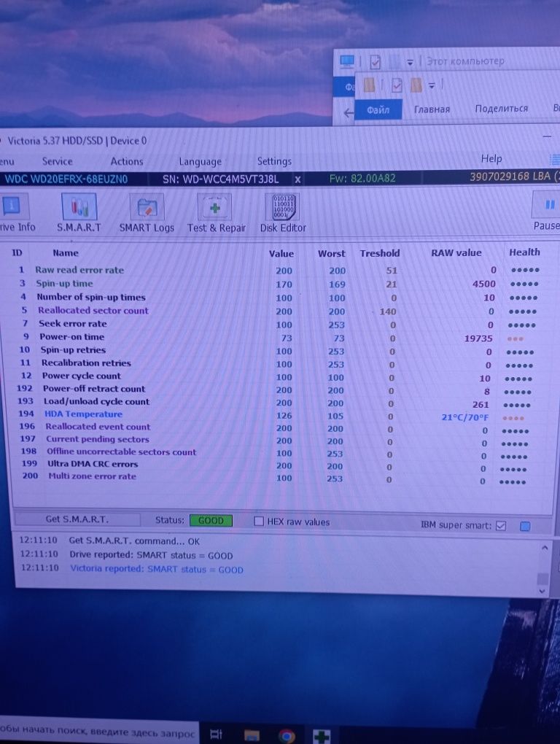Toggle the IBM super smart checkbox
This screenshot has width=560, height=744.
501,525
